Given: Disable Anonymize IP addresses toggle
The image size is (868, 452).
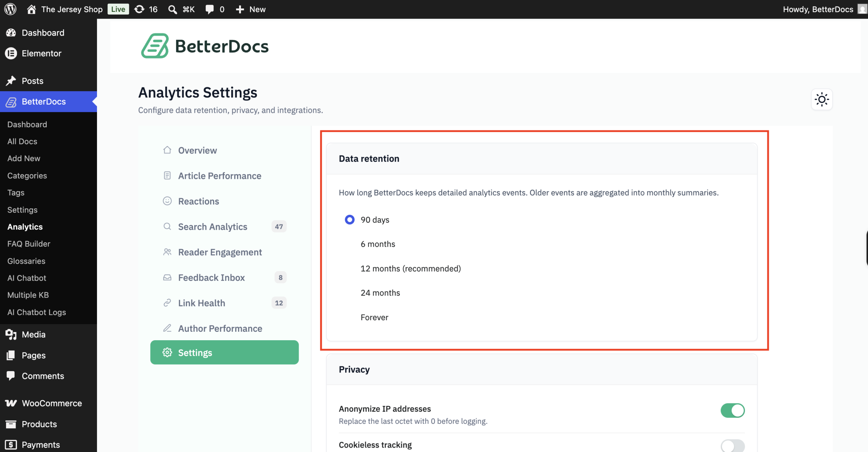Looking at the screenshot, I should point(732,410).
